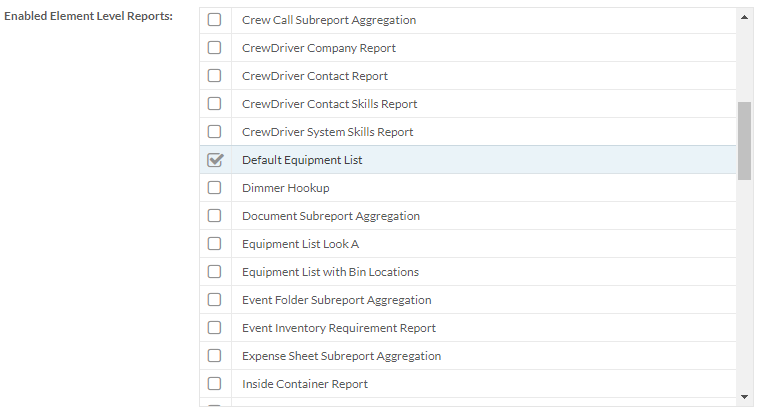Enable Expense Sheet Subreport Aggregation checkbox
763x410 pixels.
point(214,356)
